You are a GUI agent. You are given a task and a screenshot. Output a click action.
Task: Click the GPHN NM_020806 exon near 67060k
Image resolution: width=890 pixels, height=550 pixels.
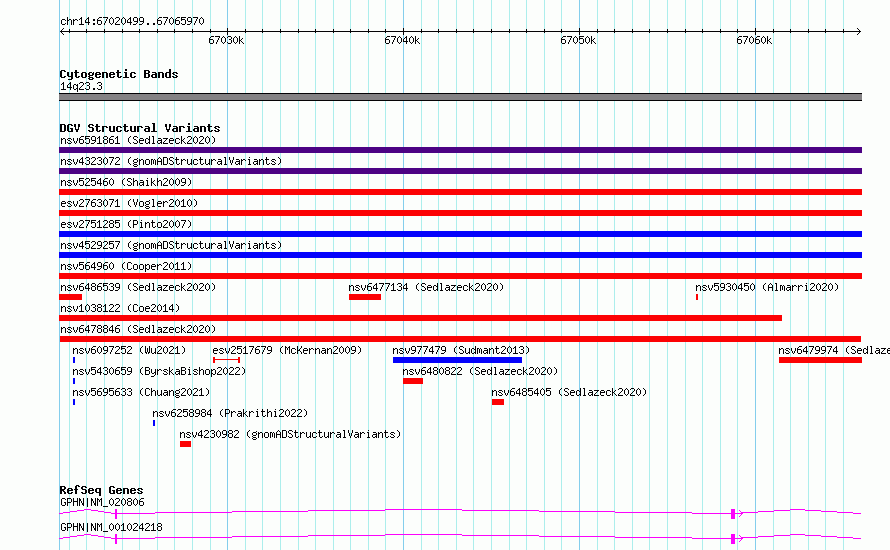click(733, 514)
